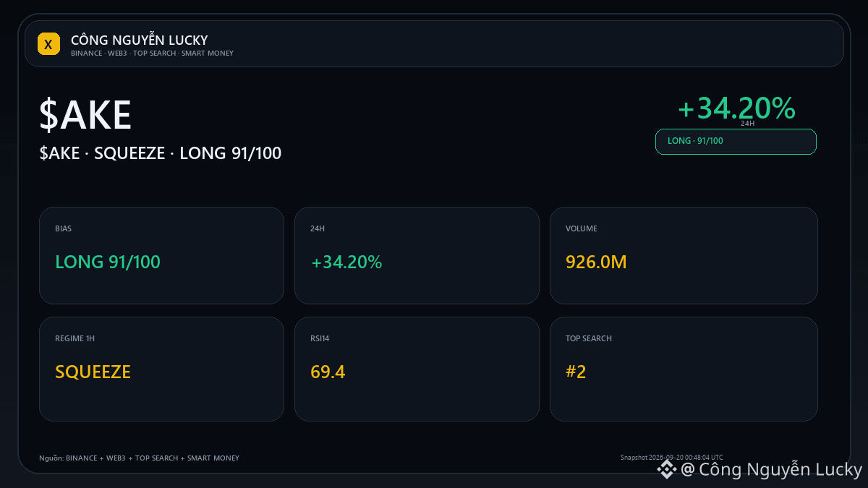This screenshot has width=868, height=488.
Task: Click the Snapshot timestamp text
Action: pos(671,457)
